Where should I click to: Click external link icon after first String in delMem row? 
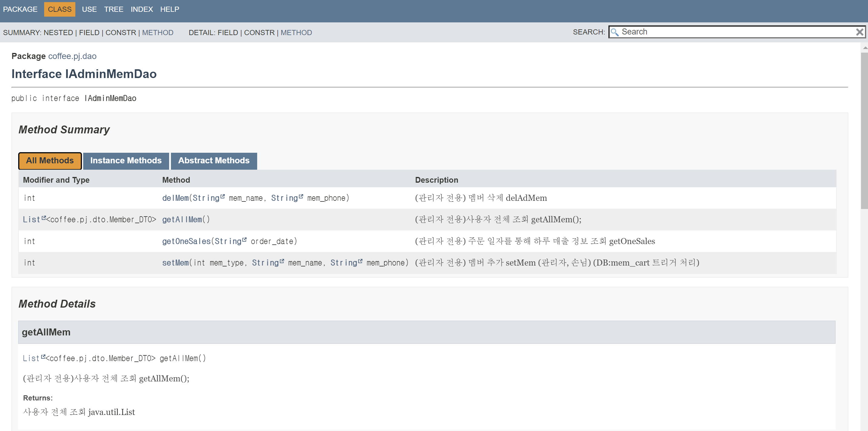tap(222, 197)
